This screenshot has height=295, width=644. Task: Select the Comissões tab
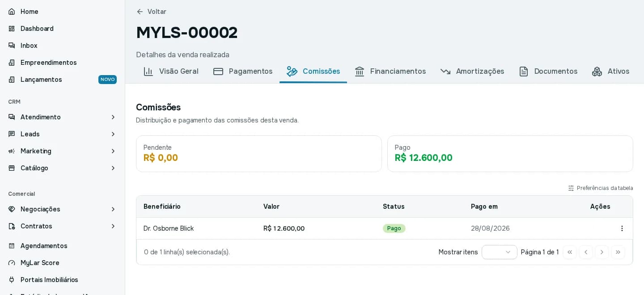[313, 72]
